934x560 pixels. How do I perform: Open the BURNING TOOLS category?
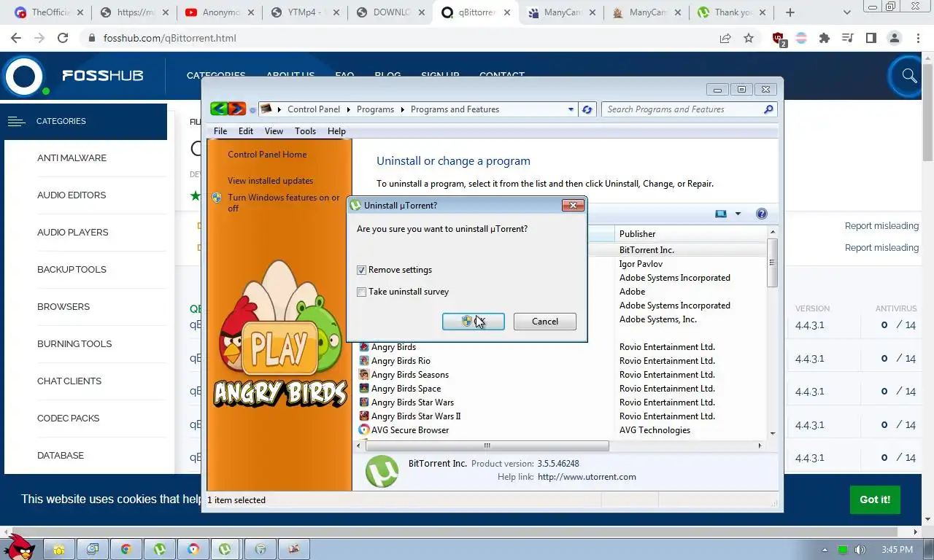click(x=74, y=344)
